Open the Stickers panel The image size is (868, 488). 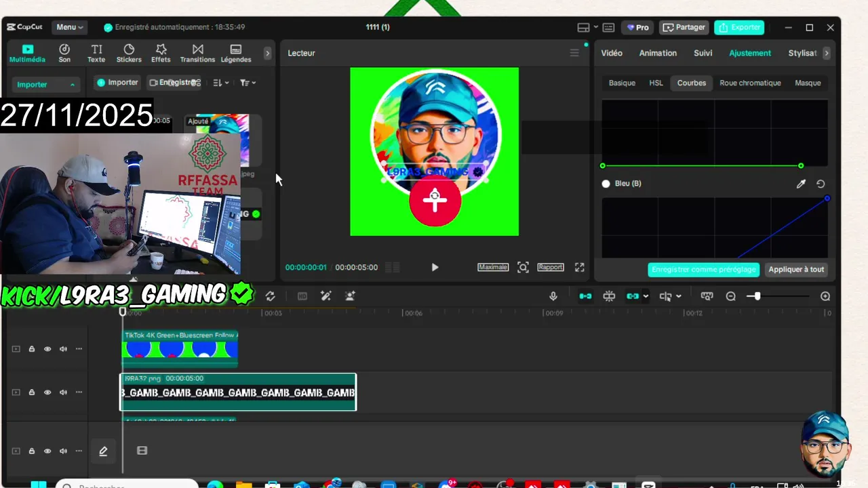129,54
